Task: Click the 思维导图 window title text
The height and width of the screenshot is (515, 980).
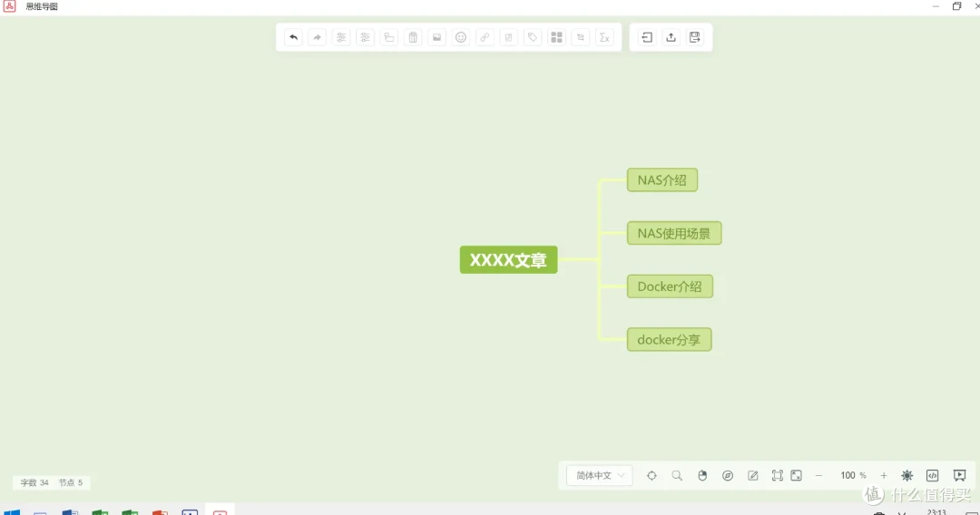Action: [x=41, y=6]
